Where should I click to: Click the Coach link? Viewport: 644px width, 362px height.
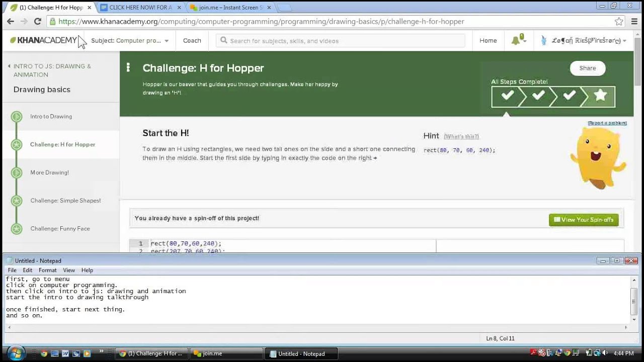pos(192,41)
